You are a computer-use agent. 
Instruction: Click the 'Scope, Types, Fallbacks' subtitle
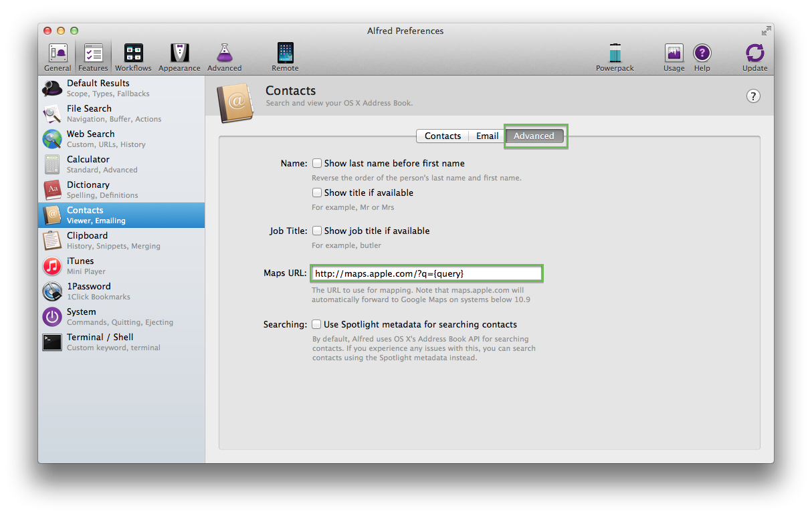tap(108, 94)
